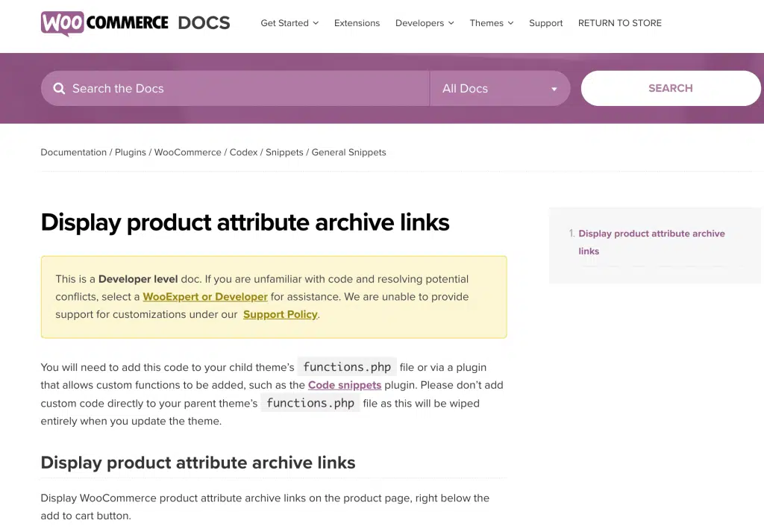Open the WooExpert or Developer link
This screenshot has width=764, height=532.
point(205,297)
